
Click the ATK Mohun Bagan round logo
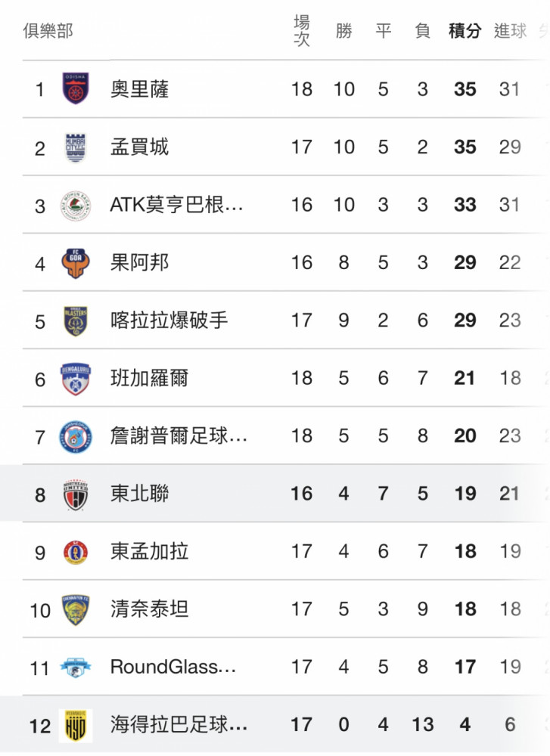(x=76, y=206)
